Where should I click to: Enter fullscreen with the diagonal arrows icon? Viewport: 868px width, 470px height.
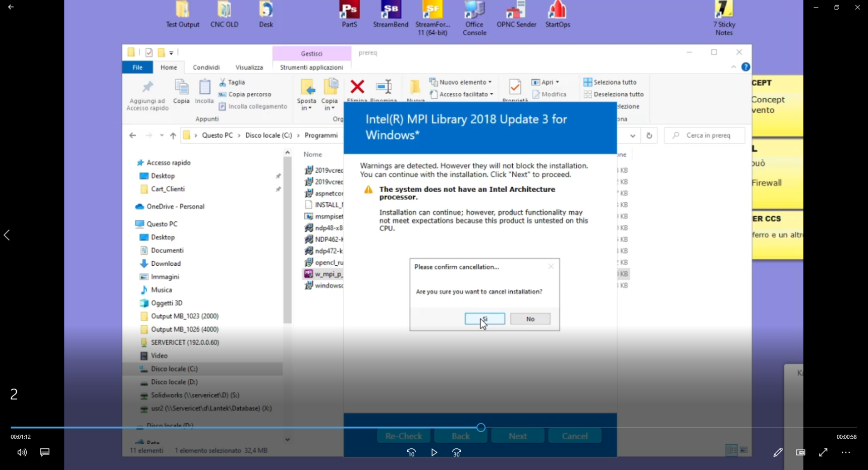823,452
